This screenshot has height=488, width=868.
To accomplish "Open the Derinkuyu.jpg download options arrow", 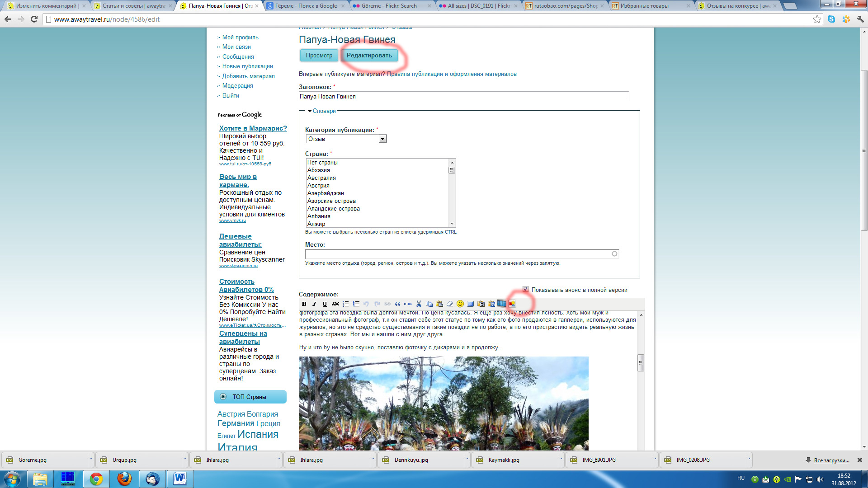I will [x=467, y=460].
